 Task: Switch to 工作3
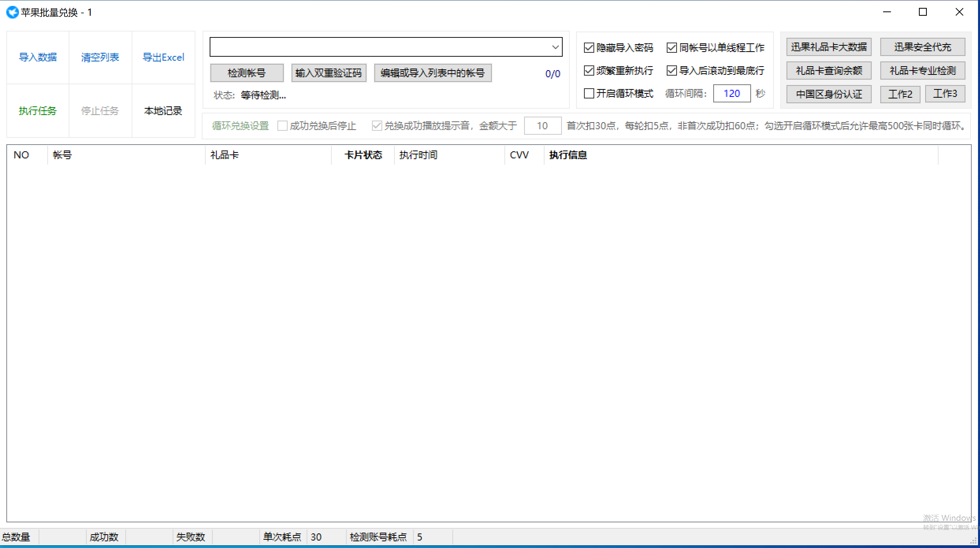click(945, 94)
